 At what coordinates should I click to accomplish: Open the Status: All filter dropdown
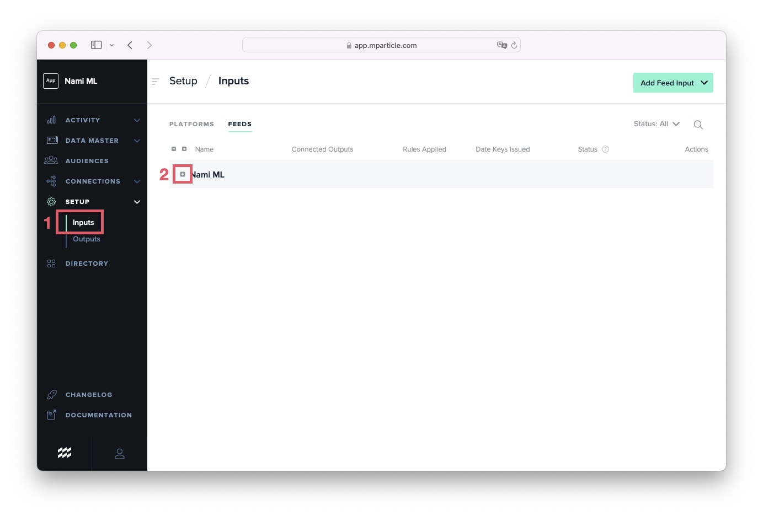click(656, 124)
